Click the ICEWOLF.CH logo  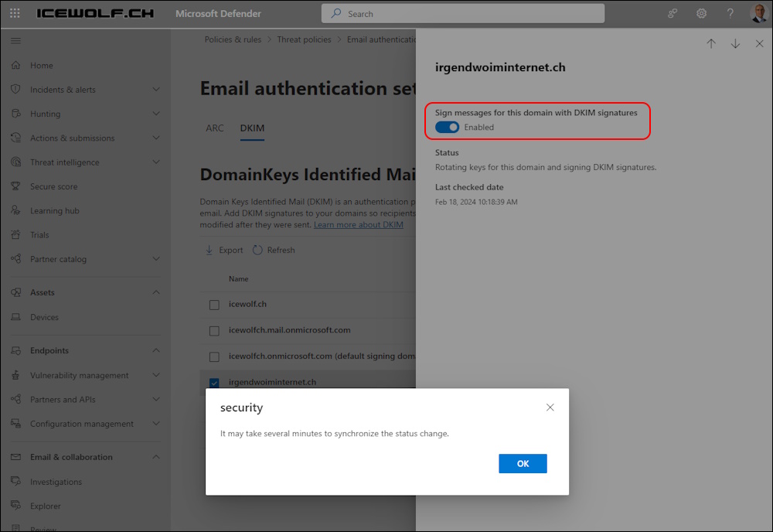click(95, 13)
